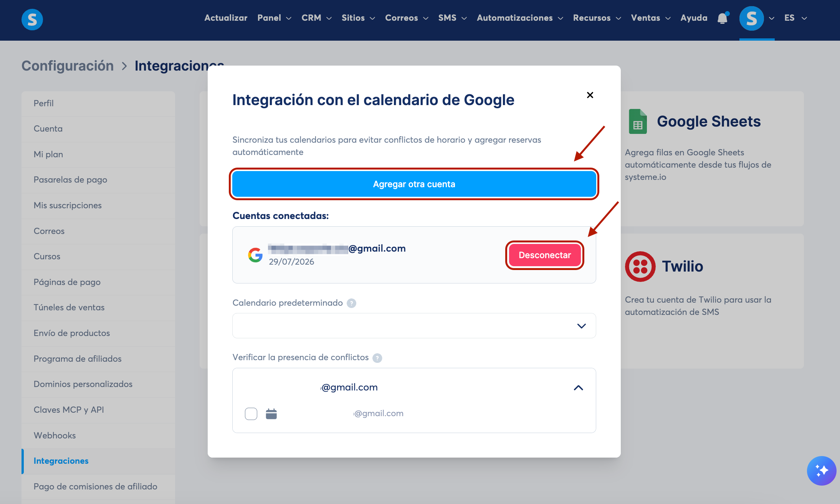This screenshot has width=840, height=504.
Task: Click the calendar icon next to gmail calendar
Action: [271, 413]
